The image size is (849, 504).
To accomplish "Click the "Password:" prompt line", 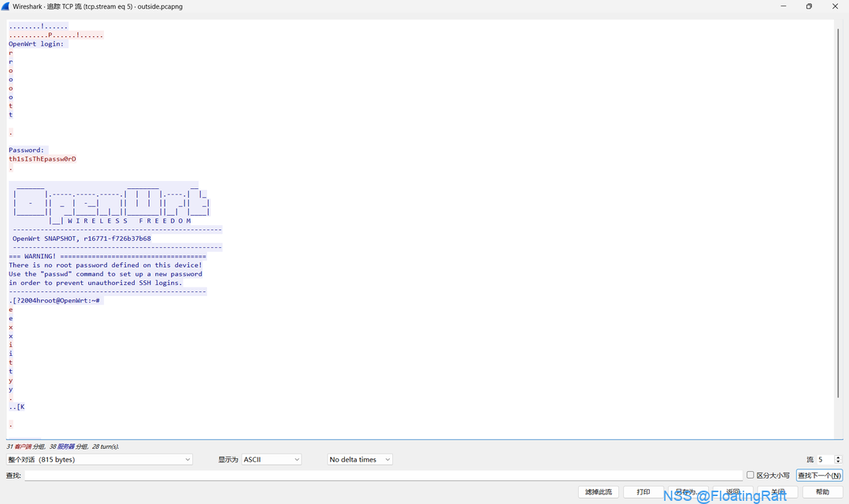I will [27, 150].
